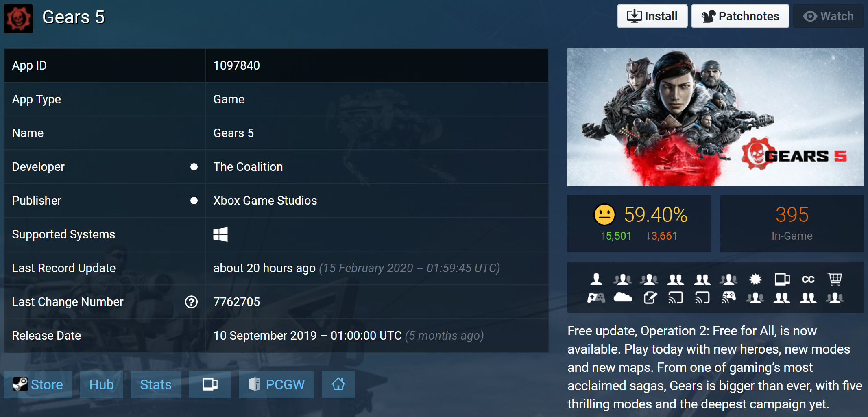The image size is (868, 417).
Task: Open the Steam Store link
Action: (x=38, y=384)
